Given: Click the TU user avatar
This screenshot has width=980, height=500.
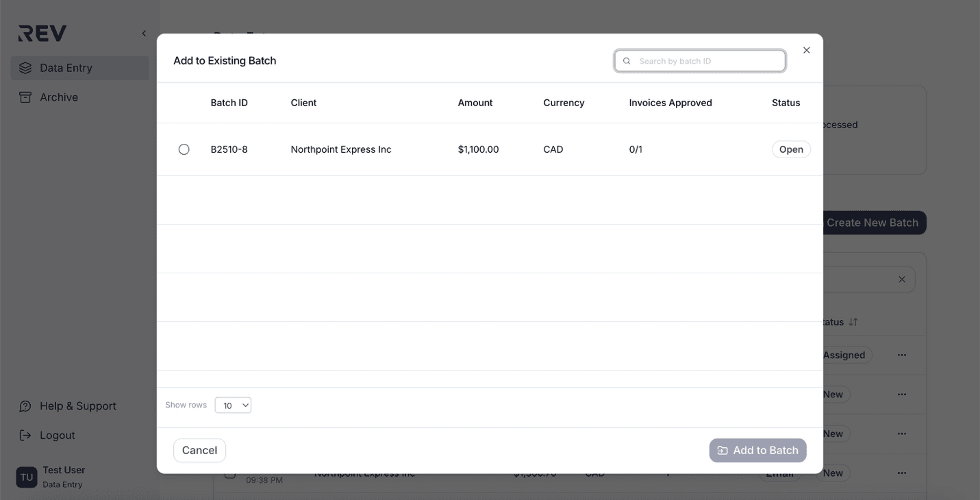Looking at the screenshot, I should pos(26,476).
